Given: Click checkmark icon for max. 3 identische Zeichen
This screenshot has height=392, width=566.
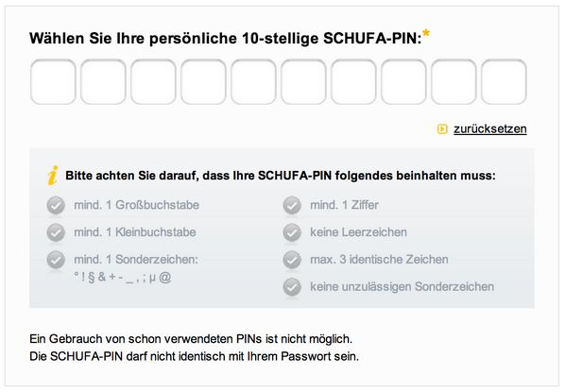Looking at the screenshot, I should (292, 260).
